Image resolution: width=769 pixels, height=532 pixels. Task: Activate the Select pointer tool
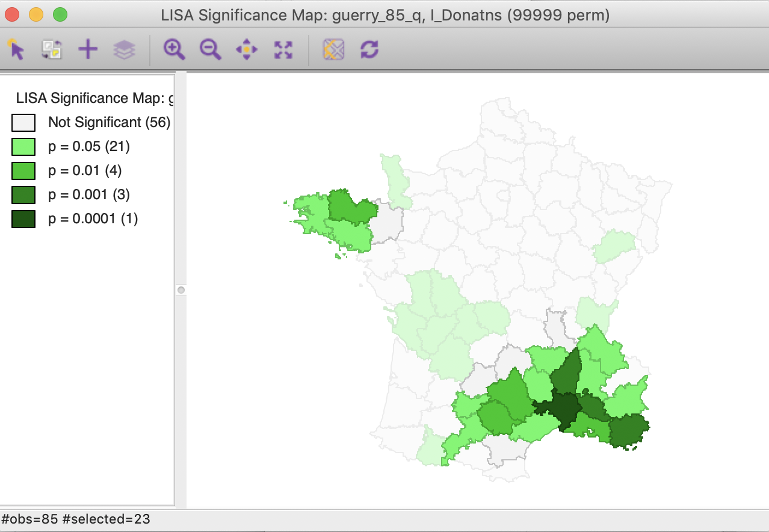click(16, 49)
